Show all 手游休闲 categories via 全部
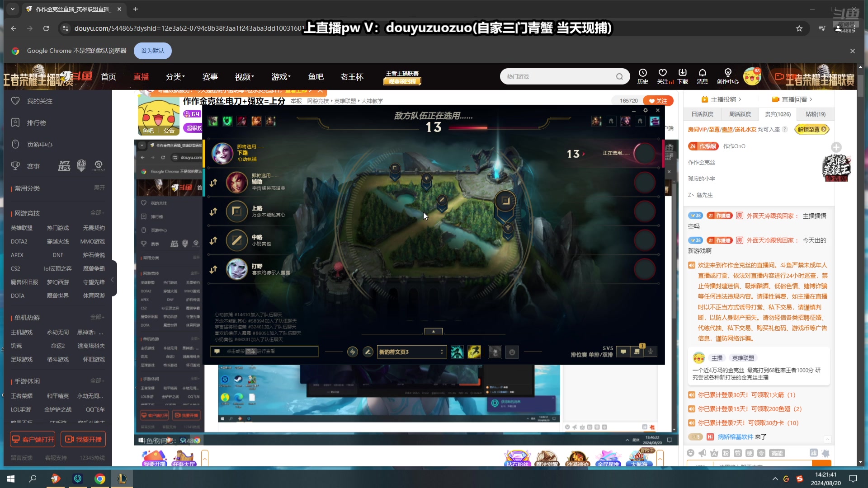 97,380
